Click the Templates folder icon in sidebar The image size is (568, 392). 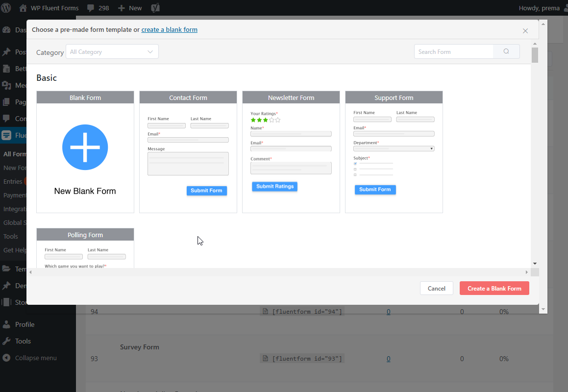pyautogui.click(x=6, y=269)
